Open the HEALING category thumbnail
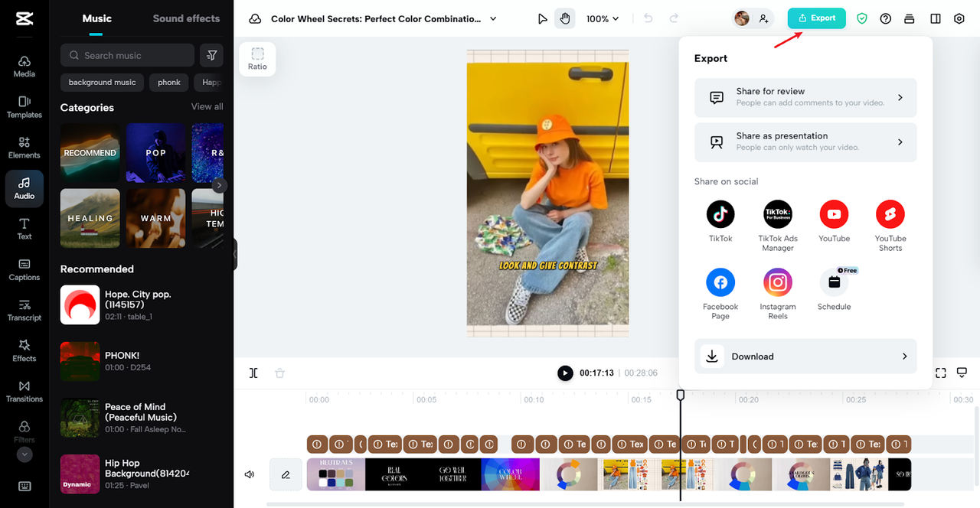The height and width of the screenshot is (508, 980). (90, 218)
